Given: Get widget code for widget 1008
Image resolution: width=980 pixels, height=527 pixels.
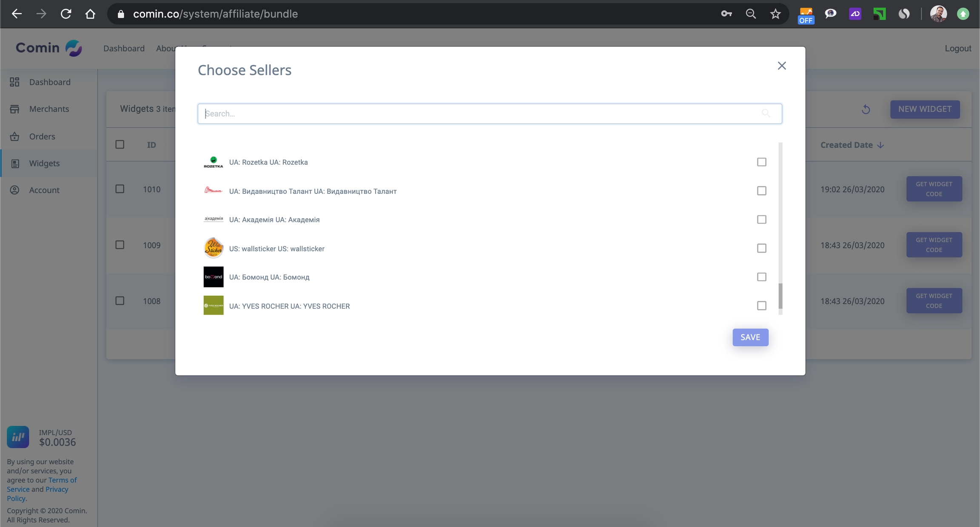Looking at the screenshot, I should pos(934,301).
